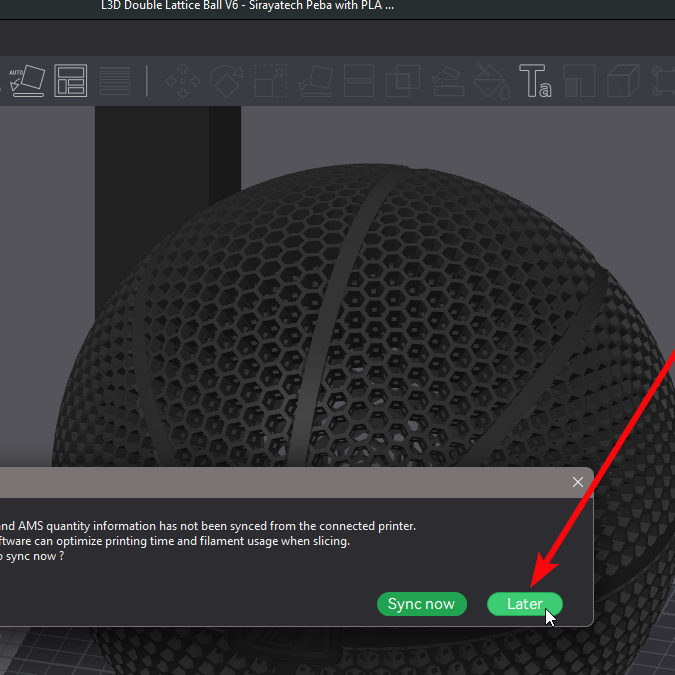
Task: Choose the Rotate tool
Action: click(x=226, y=81)
